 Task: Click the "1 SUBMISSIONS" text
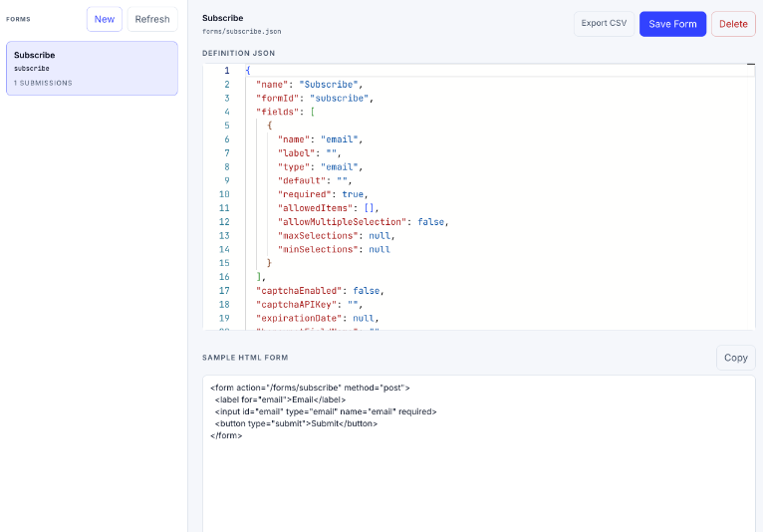pos(43,84)
